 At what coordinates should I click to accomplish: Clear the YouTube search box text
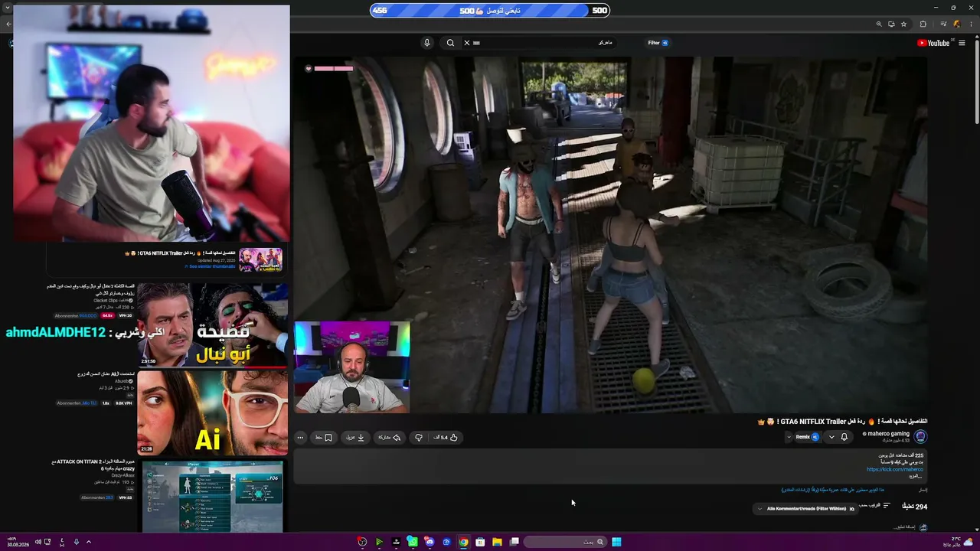tap(467, 43)
